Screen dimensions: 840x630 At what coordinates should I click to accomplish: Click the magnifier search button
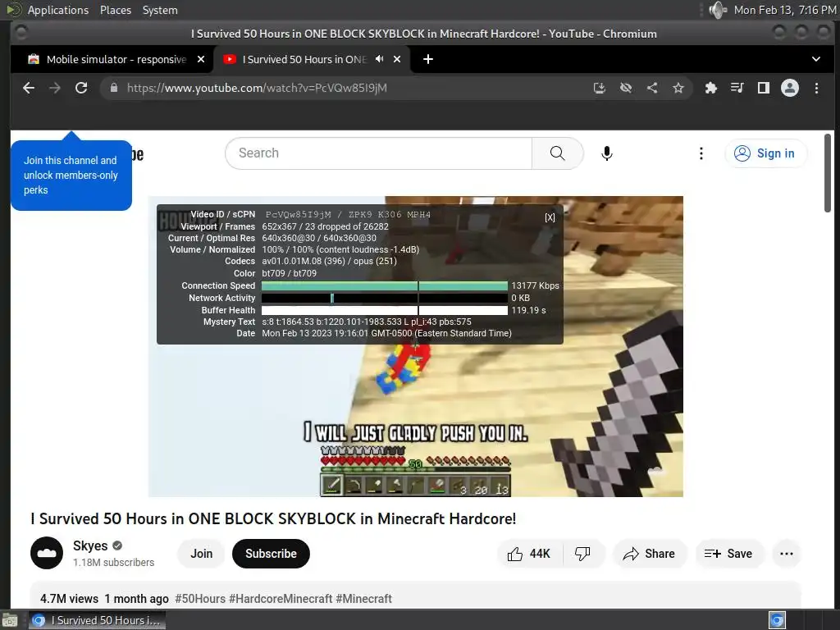click(x=557, y=153)
